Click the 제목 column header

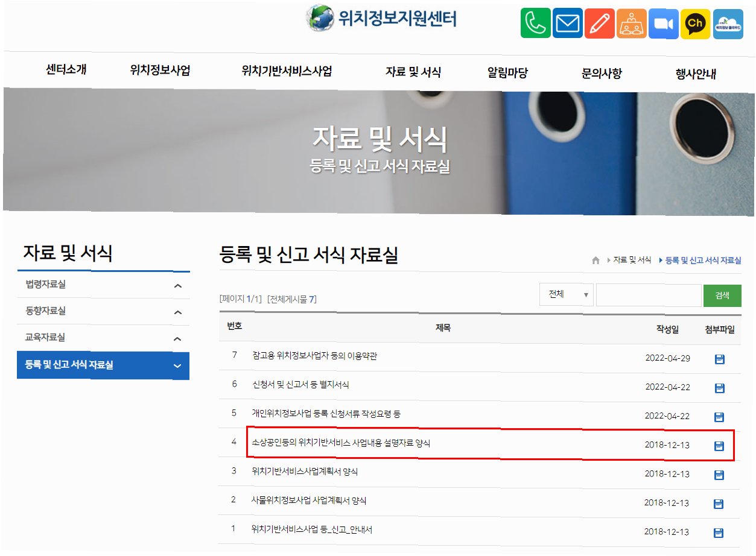(x=443, y=328)
